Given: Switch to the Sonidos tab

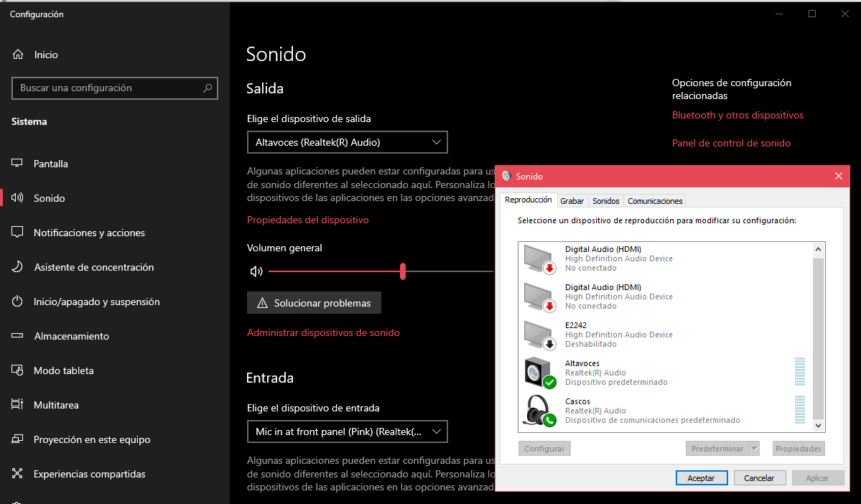Looking at the screenshot, I should [x=605, y=201].
